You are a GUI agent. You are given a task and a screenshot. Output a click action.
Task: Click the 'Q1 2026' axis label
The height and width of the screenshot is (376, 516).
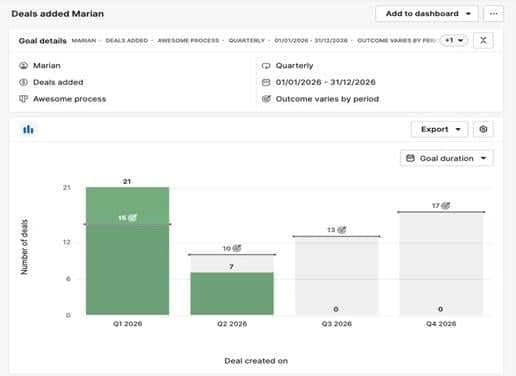pyautogui.click(x=127, y=324)
